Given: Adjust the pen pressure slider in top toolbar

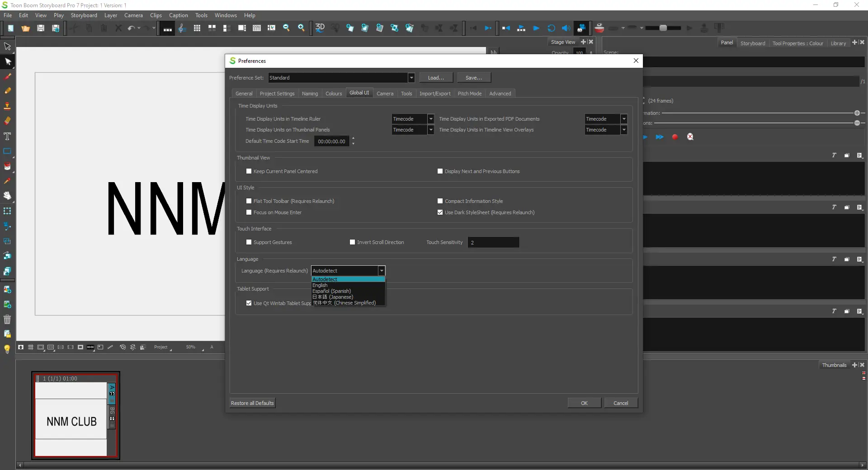Looking at the screenshot, I should coord(663,28).
